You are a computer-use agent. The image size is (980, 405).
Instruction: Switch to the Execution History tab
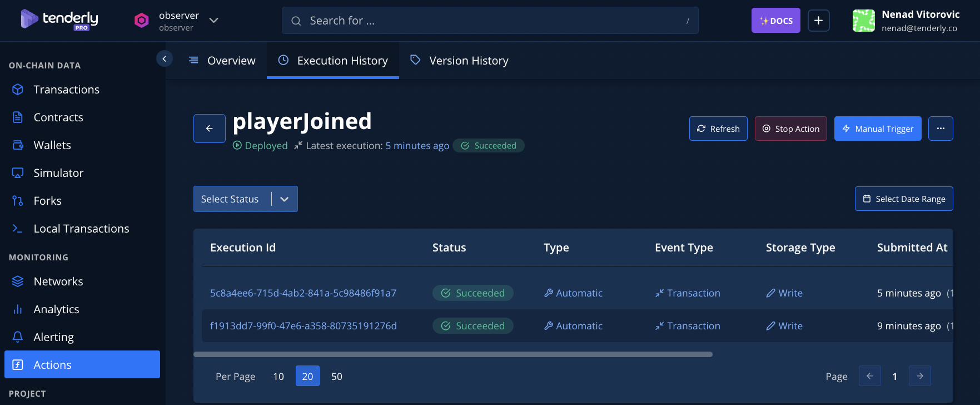333,61
